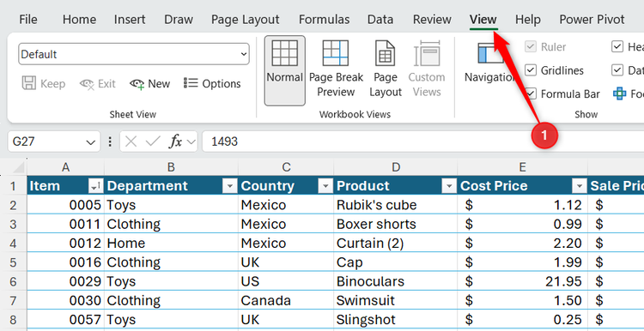
Task: Open the Draw tab
Action: click(179, 19)
